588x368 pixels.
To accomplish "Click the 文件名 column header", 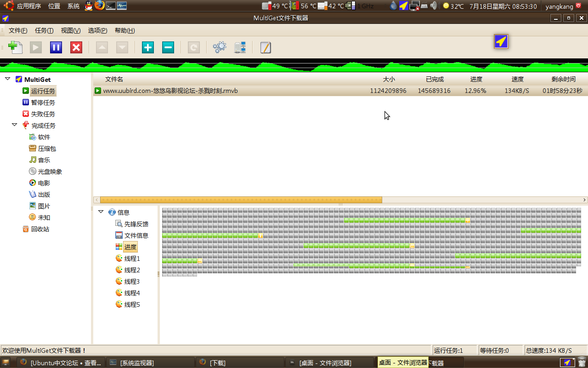I will pyautogui.click(x=114, y=79).
